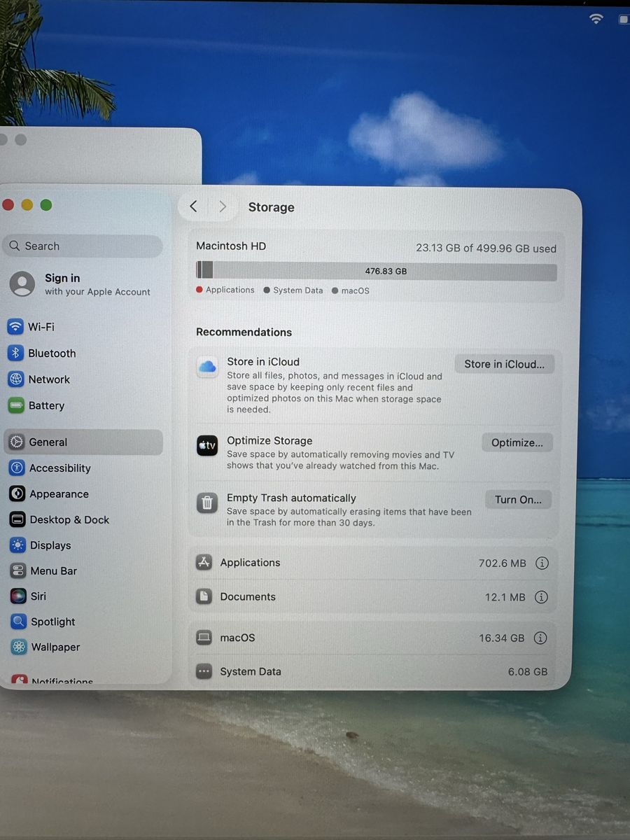Open Accessibility settings
The height and width of the screenshot is (840, 630).
(59, 468)
